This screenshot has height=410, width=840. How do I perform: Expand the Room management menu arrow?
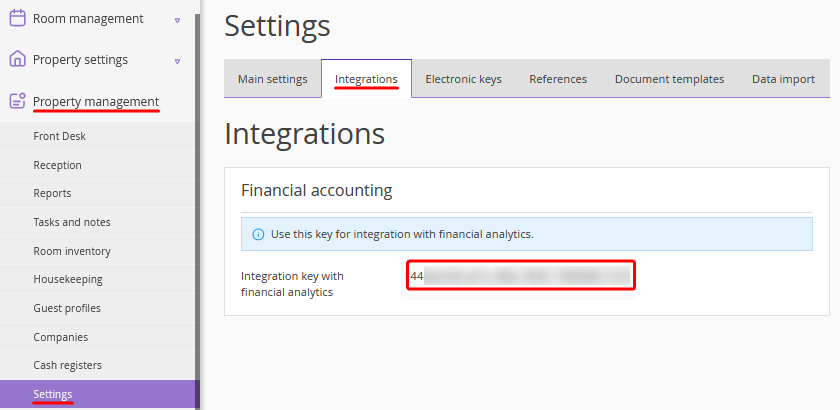coord(177,19)
